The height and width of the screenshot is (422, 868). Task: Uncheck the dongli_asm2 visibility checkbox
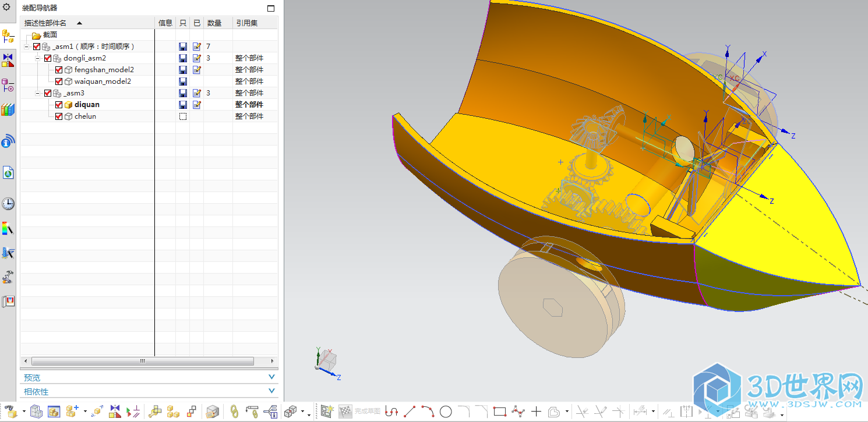coord(48,58)
